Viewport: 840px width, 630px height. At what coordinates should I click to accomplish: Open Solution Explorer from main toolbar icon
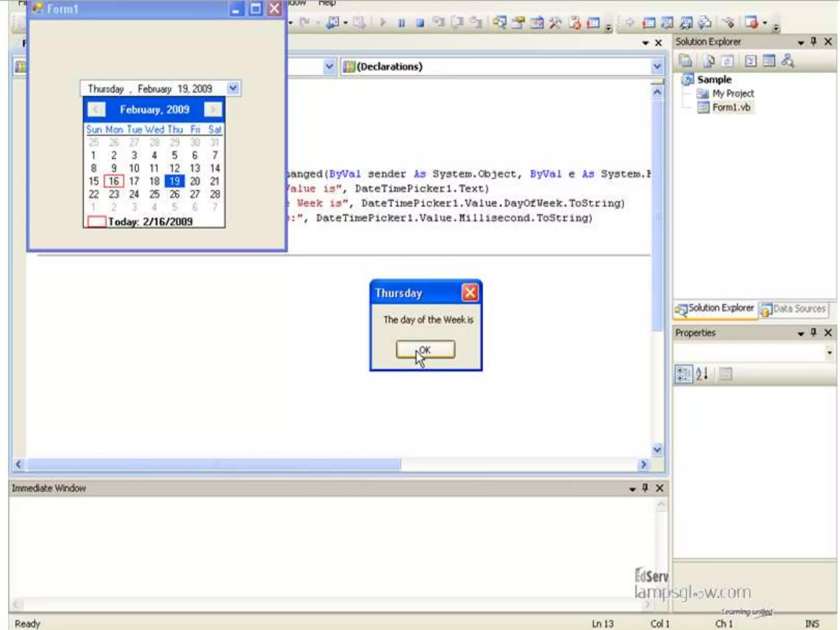click(x=500, y=22)
